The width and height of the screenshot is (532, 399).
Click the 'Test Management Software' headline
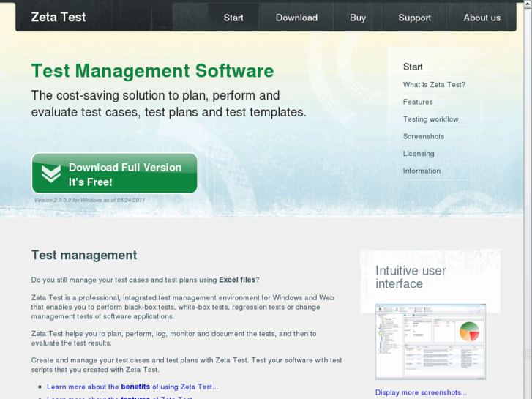(152, 71)
